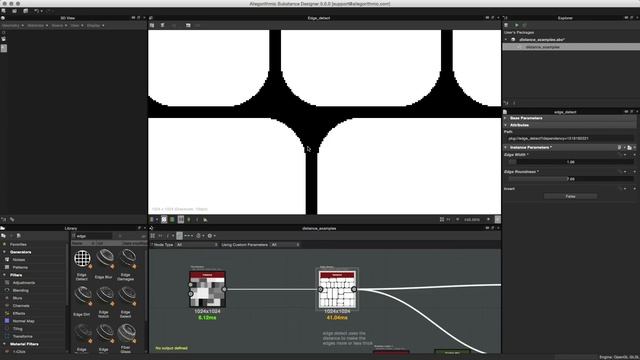The width and height of the screenshot is (640, 360).
Task: Select Normal Map in the Library tree
Action: (x=24, y=321)
